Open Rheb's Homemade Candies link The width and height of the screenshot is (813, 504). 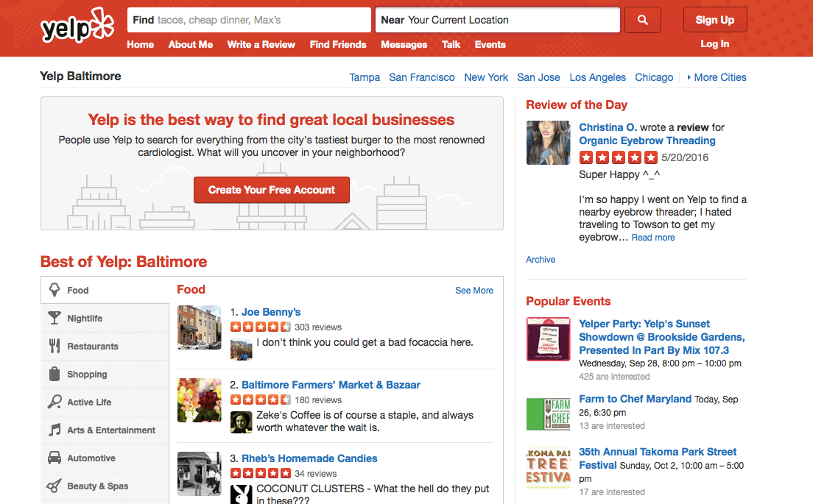[309, 458]
